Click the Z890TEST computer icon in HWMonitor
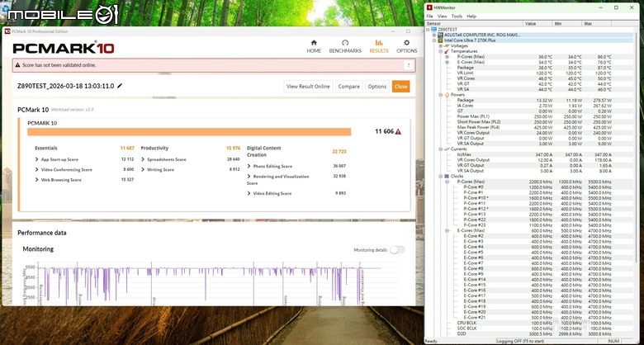 (434, 30)
